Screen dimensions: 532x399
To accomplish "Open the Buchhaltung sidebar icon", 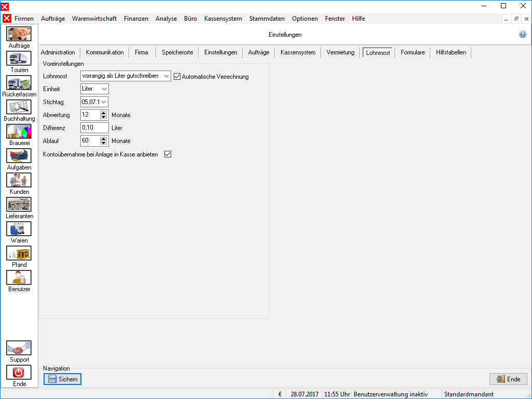I will (x=19, y=107).
